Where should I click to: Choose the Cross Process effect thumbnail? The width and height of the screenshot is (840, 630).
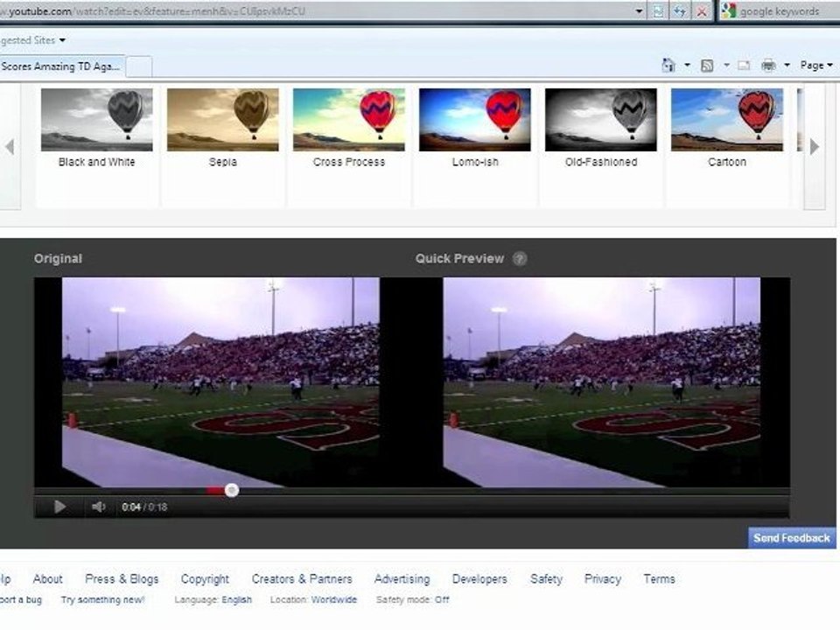349,120
